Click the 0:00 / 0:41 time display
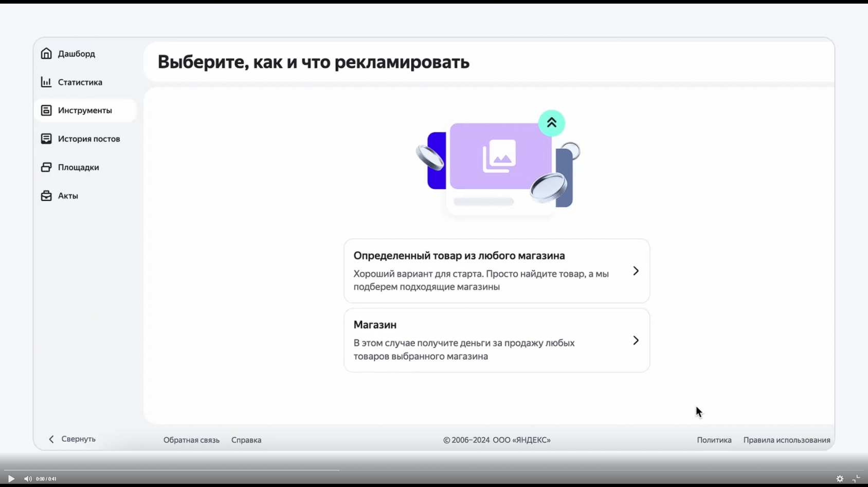 [x=46, y=479]
